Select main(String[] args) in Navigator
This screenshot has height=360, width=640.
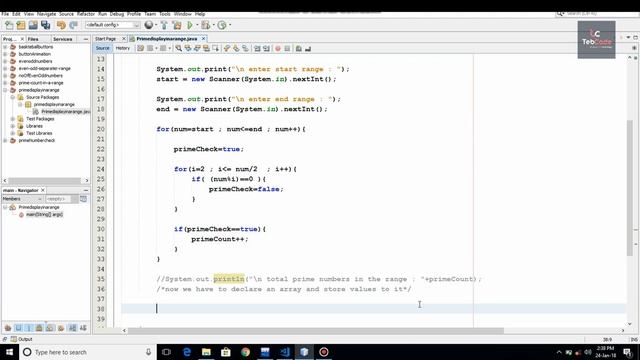tap(44, 215)
